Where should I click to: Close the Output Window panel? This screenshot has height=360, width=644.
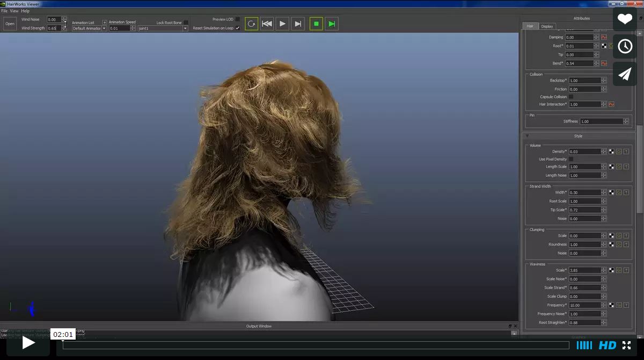coord(516,326)
